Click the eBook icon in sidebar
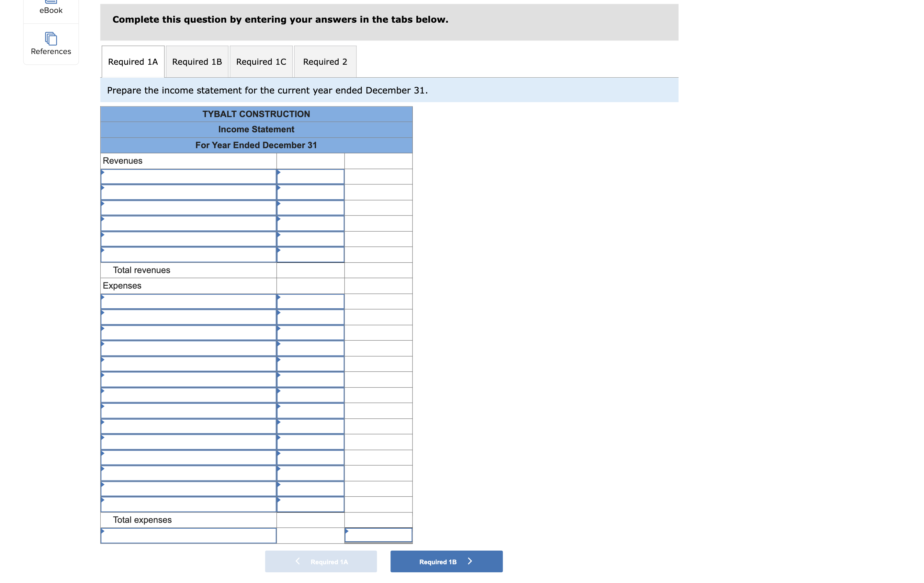Screen dimensions: 924x583 click(51, 7)
